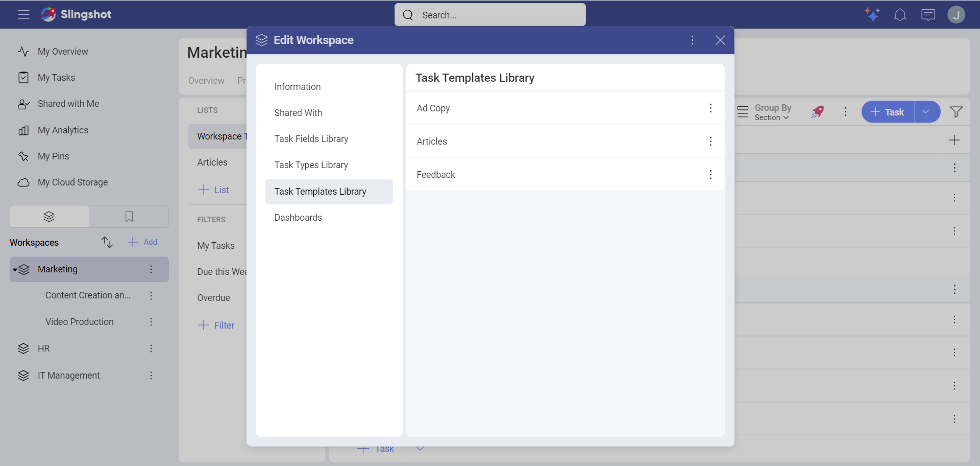This screenshot has width=980, height=466.
Task: Open the Group By Section dropdown
Action: [765, 112]
